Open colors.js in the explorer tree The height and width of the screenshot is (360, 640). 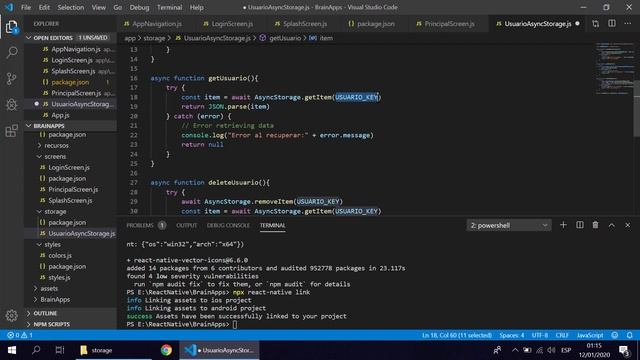(x=60, y=256)
